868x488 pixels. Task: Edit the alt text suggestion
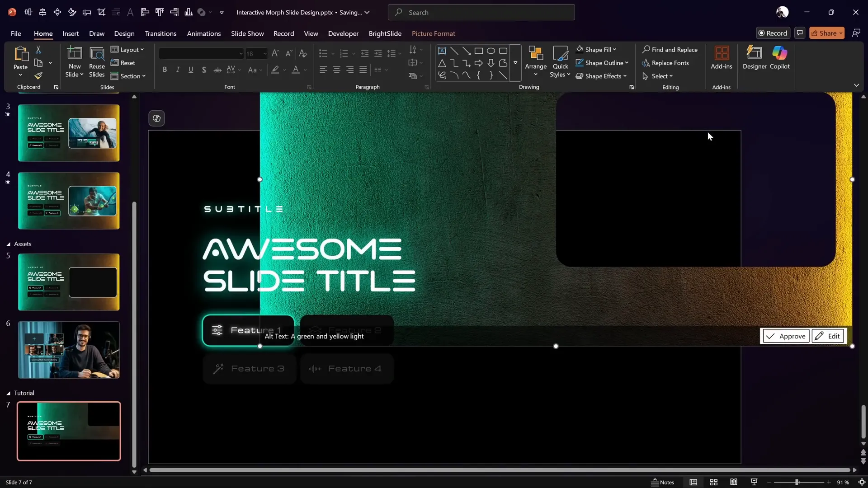tap(828, 336)
